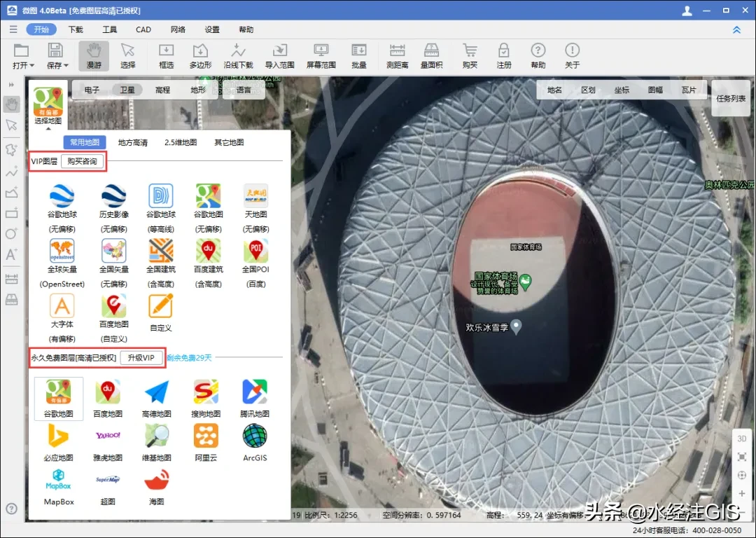Select the 必应地图 Bing layer
Screen dimensions: 756x538
(58, 443)
